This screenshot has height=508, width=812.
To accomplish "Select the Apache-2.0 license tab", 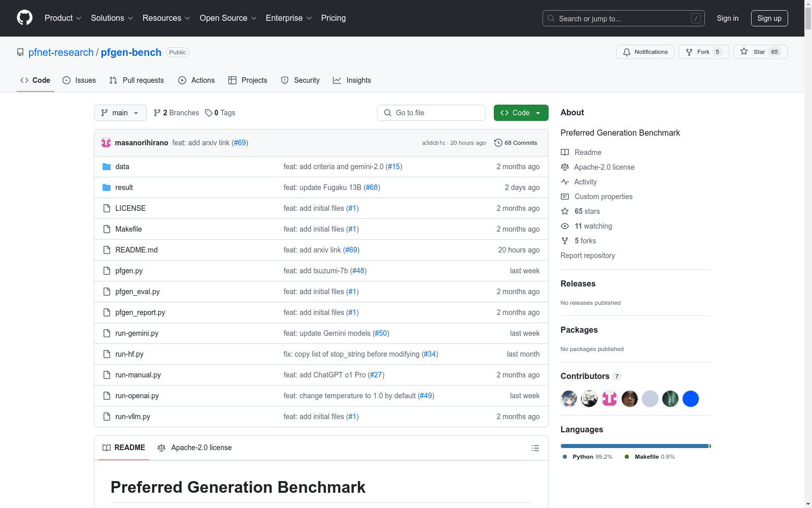I will (x=195, y=448).
